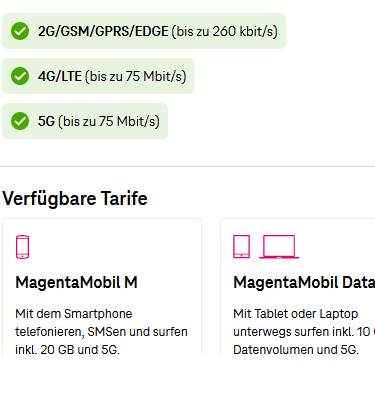Image resolution: width=375 pixels, height=404 pixels.
Task: Click the green checkmark beside 5G
Action: click(20, 121)
